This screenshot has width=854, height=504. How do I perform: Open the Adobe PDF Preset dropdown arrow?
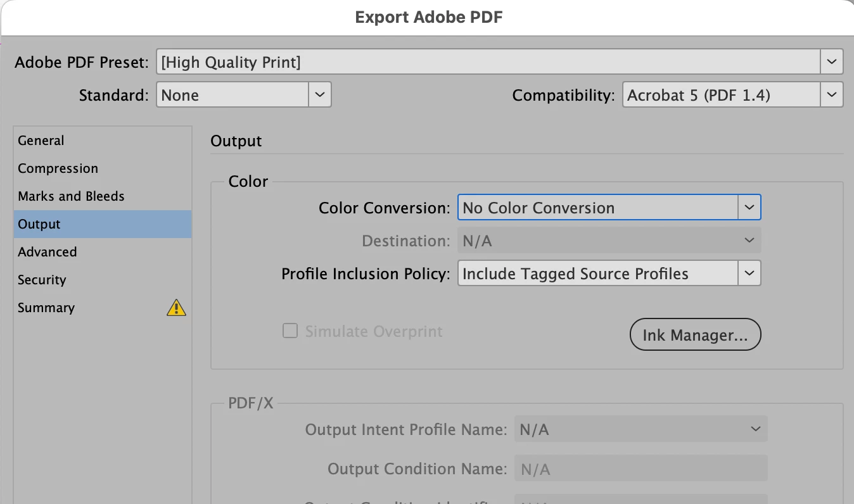pos(832,62)
